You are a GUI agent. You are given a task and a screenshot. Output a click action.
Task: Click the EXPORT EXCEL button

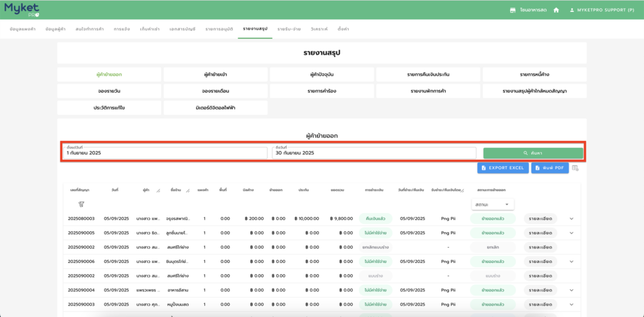click(503, 168)
